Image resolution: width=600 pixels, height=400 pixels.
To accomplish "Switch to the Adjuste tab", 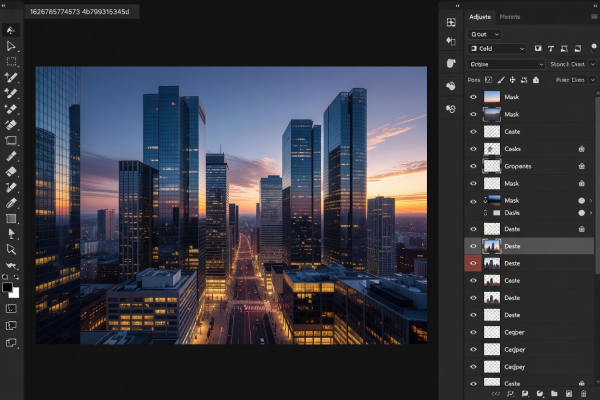I will click(480, 17).
